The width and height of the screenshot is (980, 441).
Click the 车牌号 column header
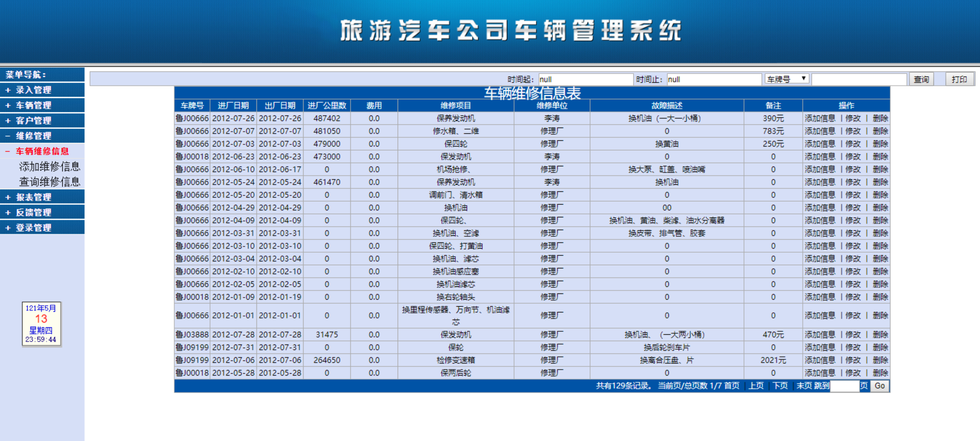click(x=192, y=106)
